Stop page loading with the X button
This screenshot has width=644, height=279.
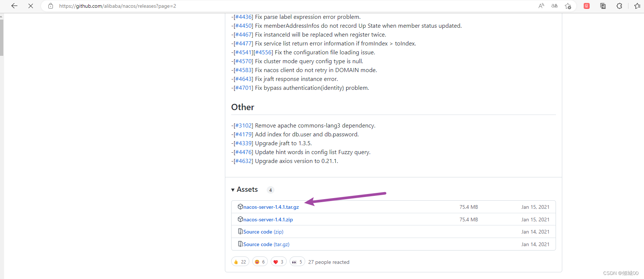(31, 6)
